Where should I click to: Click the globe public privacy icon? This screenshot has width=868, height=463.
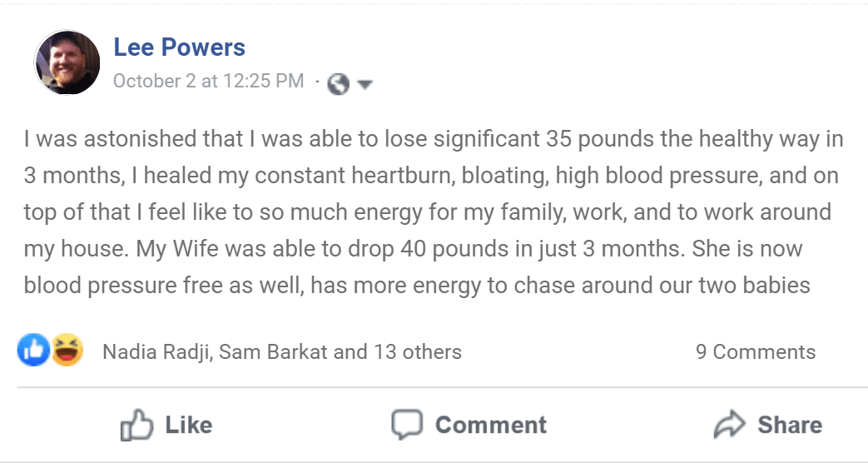[x=338, y=83]
